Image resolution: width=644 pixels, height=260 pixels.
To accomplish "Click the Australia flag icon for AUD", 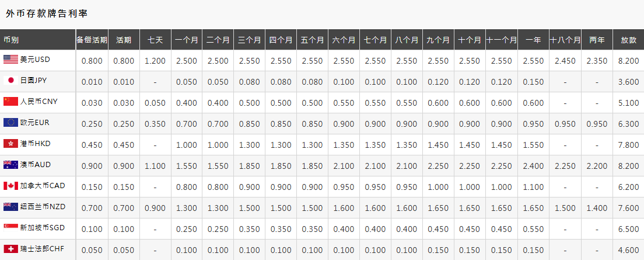I will click(x=10, y=165).
